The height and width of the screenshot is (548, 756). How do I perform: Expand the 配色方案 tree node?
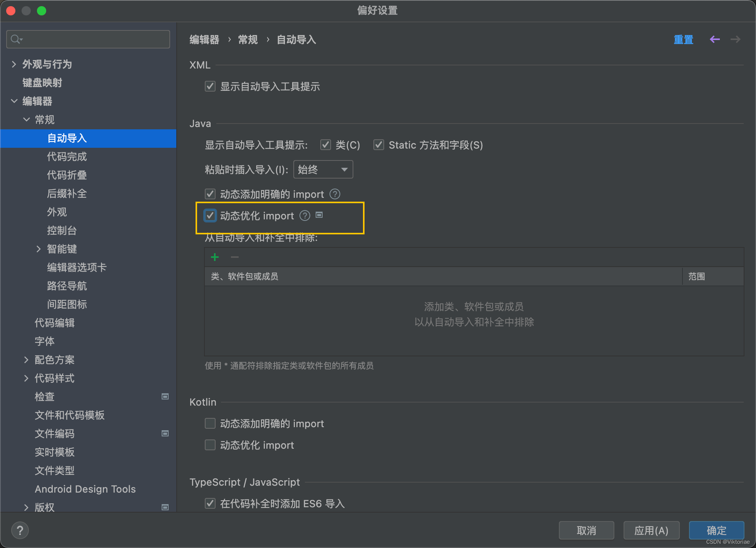[26, 359]
